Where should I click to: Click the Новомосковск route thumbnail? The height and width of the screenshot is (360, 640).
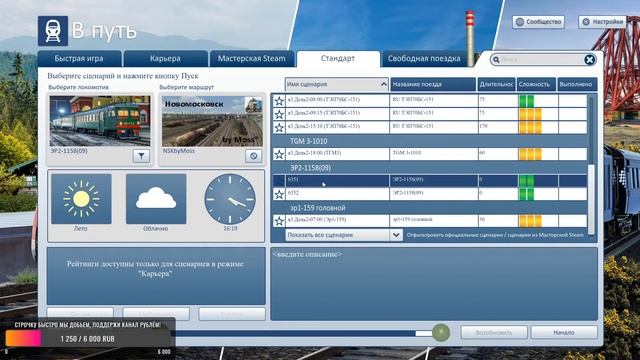click(212, 121)
